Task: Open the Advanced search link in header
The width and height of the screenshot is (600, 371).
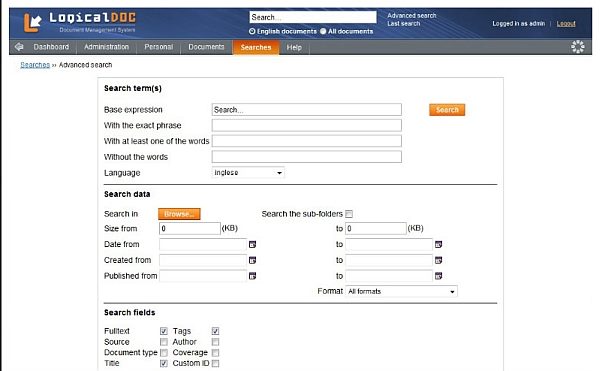Action: [x=412, y=16]
